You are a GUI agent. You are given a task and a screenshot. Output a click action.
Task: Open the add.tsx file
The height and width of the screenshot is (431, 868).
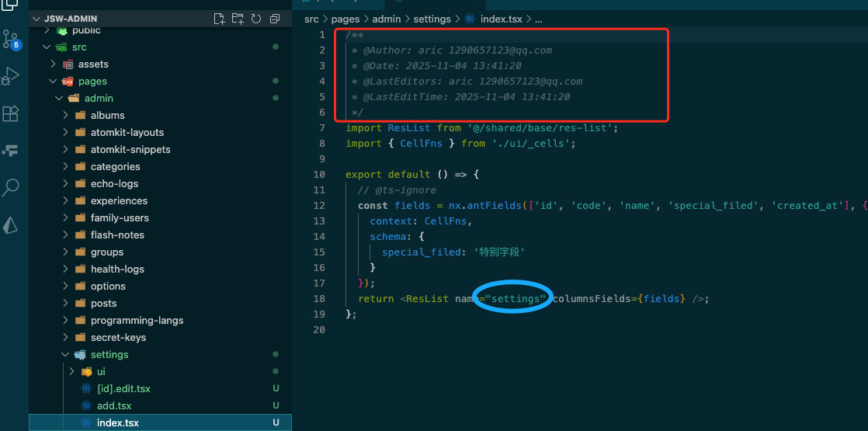click(114, 406)
